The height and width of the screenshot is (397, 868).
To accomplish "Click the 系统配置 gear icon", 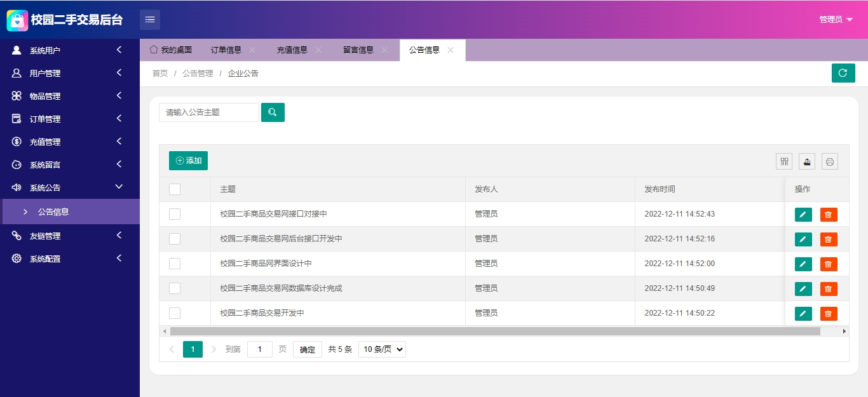I will pos(17,259).
